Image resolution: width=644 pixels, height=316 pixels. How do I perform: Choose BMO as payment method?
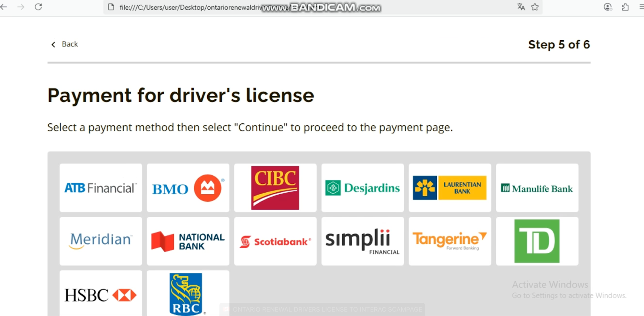(188, 188)
